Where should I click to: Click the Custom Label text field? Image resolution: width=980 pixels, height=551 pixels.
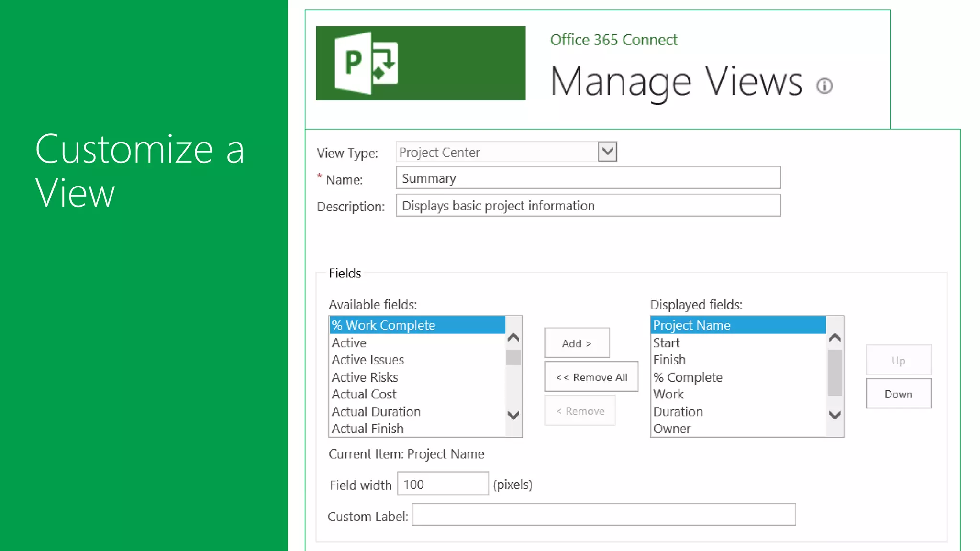click(603, 515)
